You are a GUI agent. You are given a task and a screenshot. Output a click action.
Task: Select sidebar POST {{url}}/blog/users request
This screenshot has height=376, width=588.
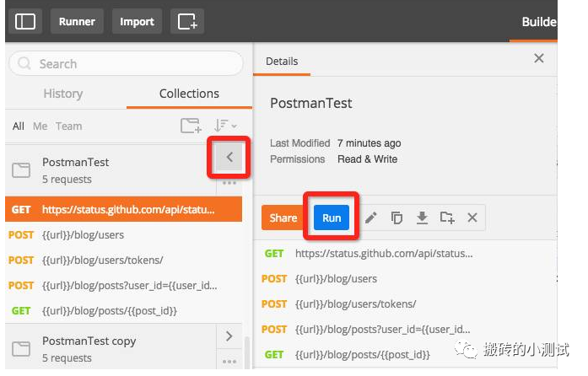(124, 234)
